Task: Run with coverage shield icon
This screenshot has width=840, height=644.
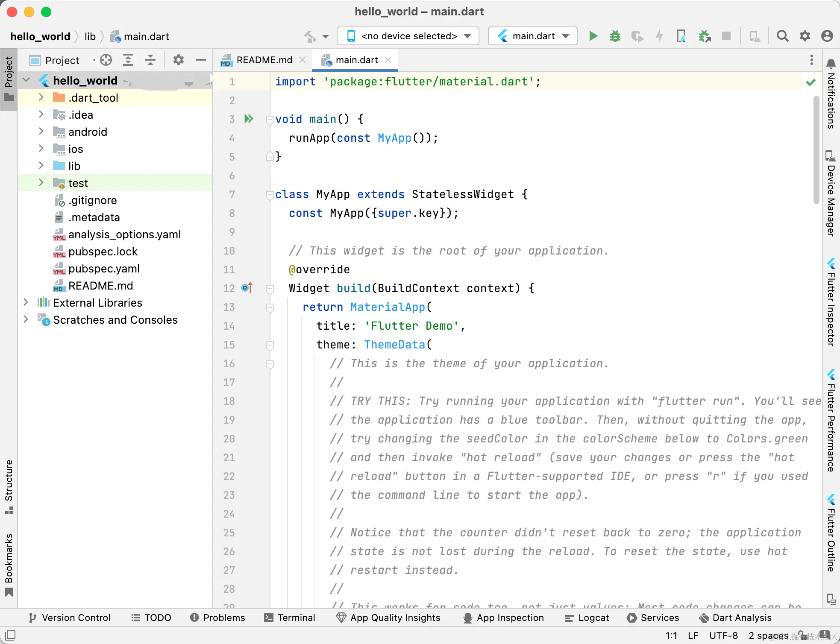Action: [637, 36]
